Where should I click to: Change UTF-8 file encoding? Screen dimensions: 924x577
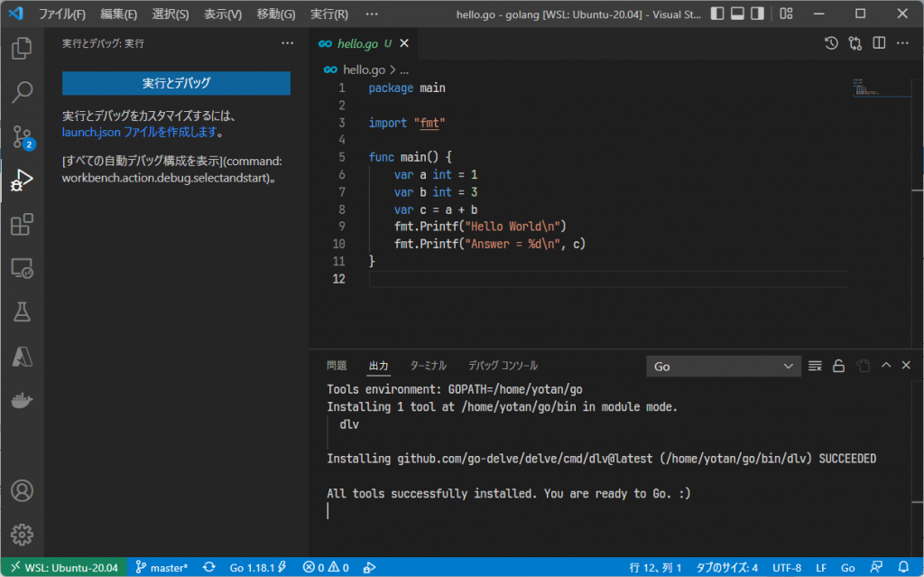coord(787,568)
